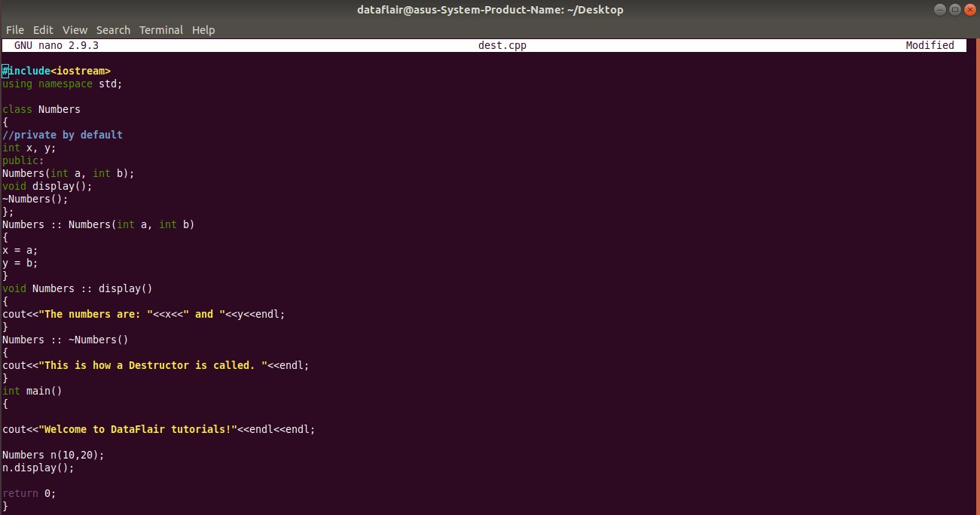This screenshot has height=515, width=980.
Task: Open the Help menu
Action: 203,29
